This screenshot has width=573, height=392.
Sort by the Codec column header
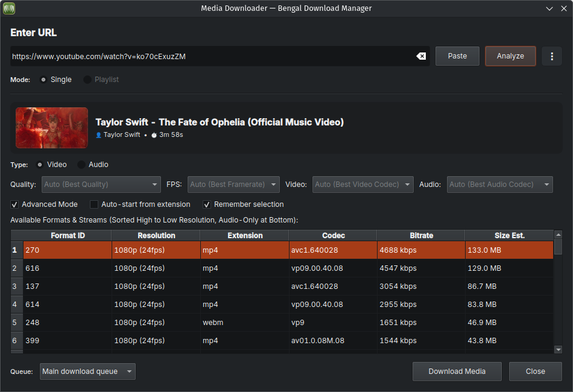[334, 236]
